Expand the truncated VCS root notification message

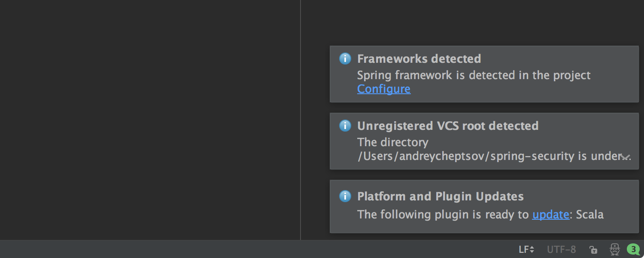tap(625, 156)
